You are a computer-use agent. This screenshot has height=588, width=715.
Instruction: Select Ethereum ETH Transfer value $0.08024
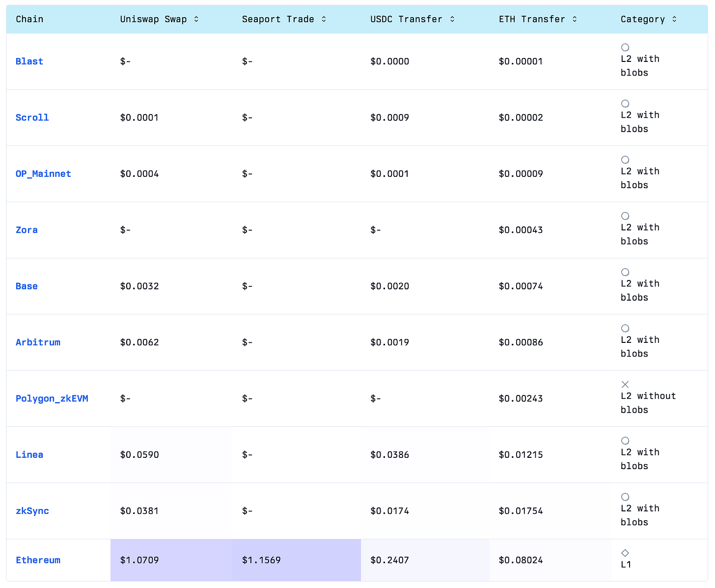tap(521, 560)
